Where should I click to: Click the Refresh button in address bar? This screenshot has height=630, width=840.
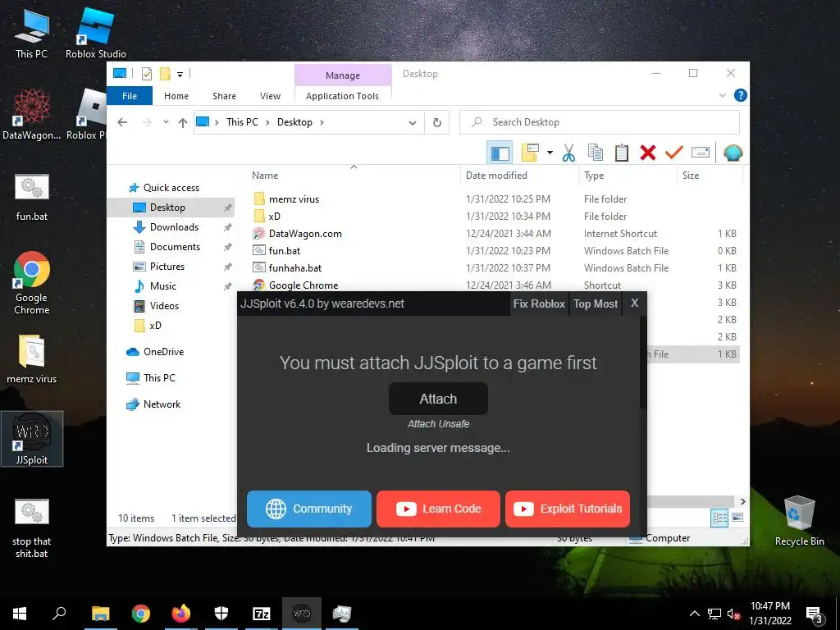point(437,123)
